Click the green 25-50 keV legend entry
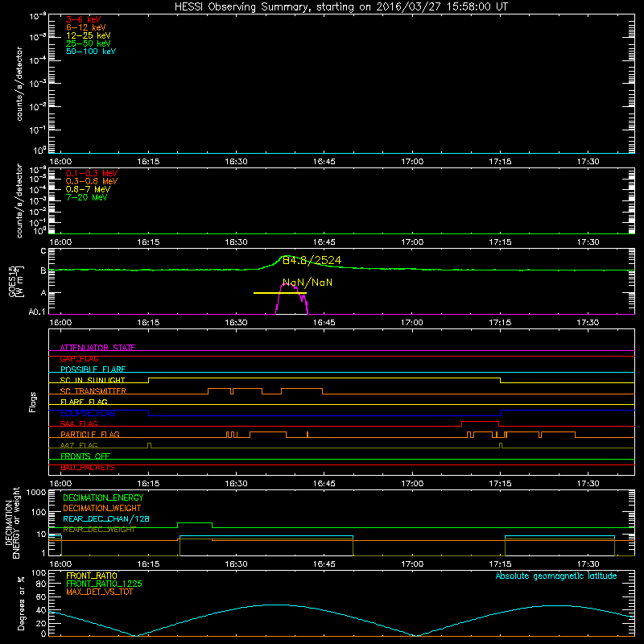Image resolution: width=644 pixels, height=644 pixels. click(88, 43)
